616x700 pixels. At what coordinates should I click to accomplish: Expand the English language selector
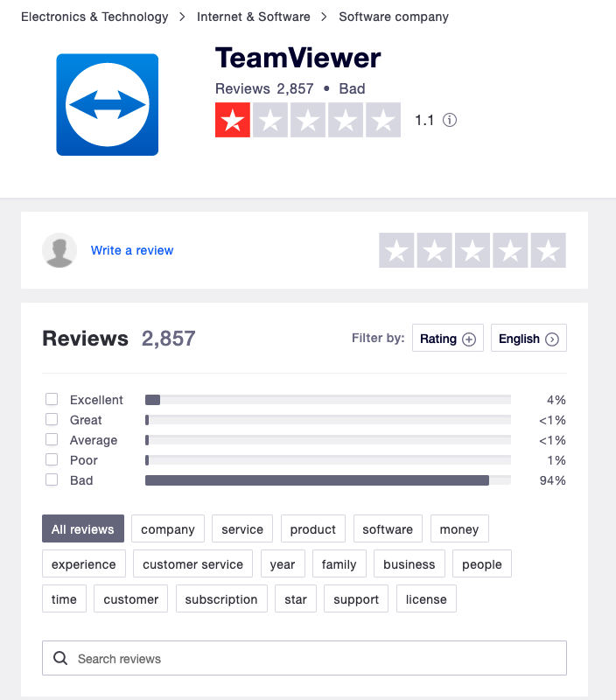[x=528, y=339]
